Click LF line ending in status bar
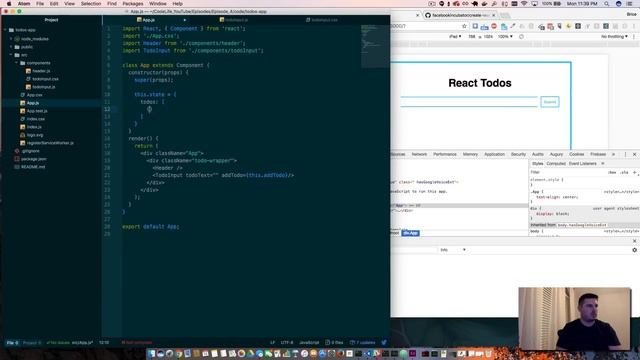The width and height of the screenshot is (640, 360). pyautogui.click(x=272, y=342)
